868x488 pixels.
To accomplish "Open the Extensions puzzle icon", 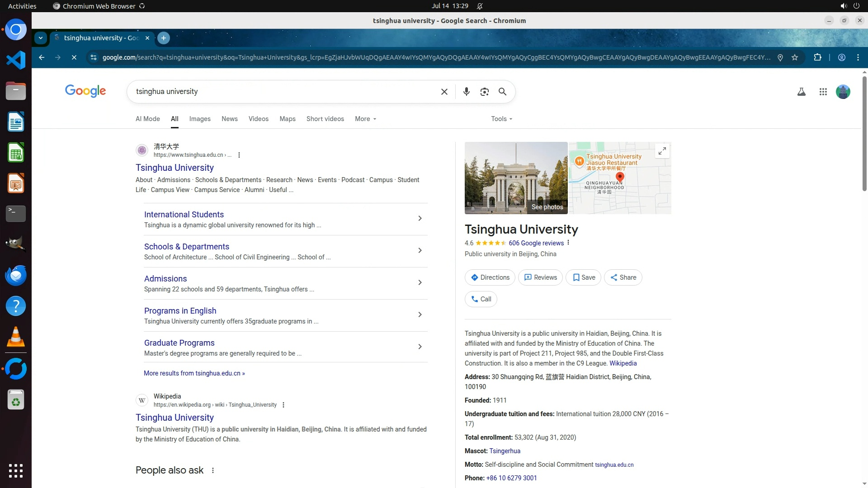I will [x=817, y=57].
